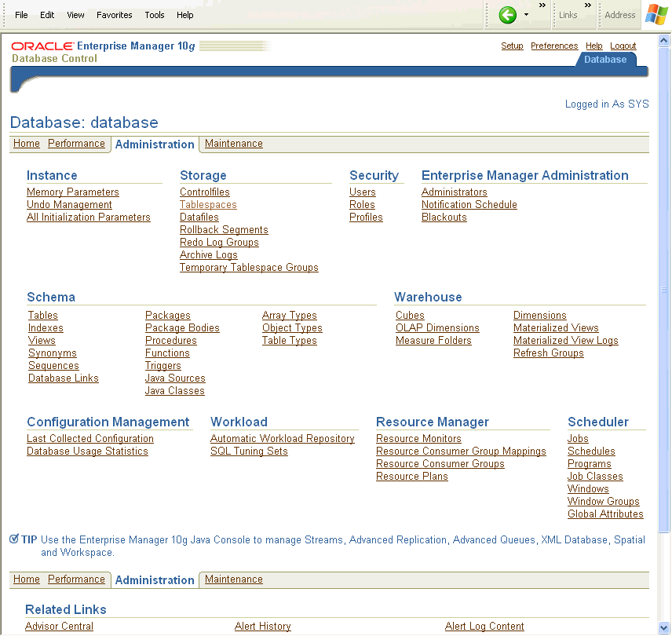Open the Favorites menu

(115, 15)
